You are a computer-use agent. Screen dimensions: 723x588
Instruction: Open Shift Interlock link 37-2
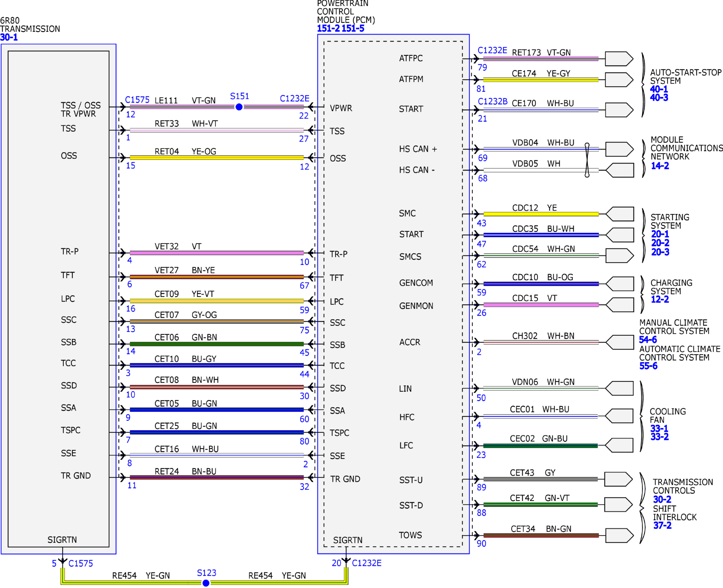pos(662,526)
